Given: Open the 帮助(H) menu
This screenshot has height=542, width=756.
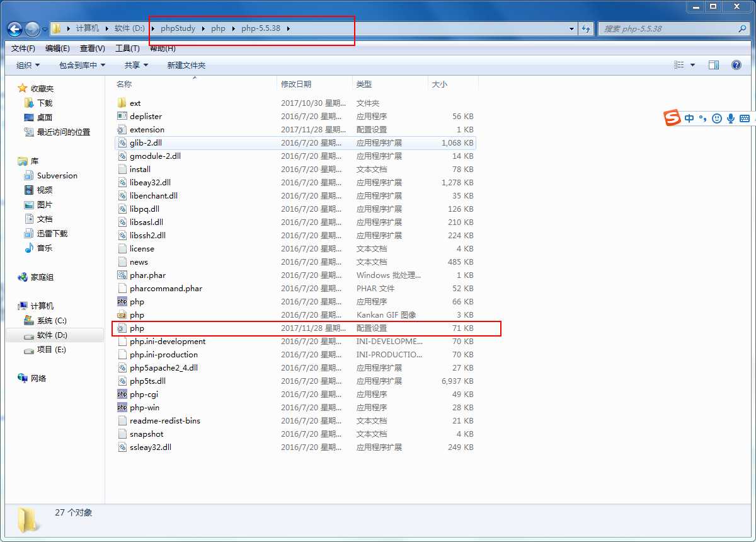Looking at the screenshot, I should (163, 49).
